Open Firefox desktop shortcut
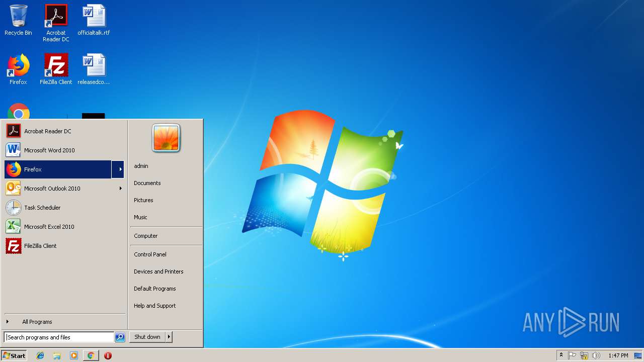Image resolution: width=644 pixels, height=362 pixels. pos(18,69)
